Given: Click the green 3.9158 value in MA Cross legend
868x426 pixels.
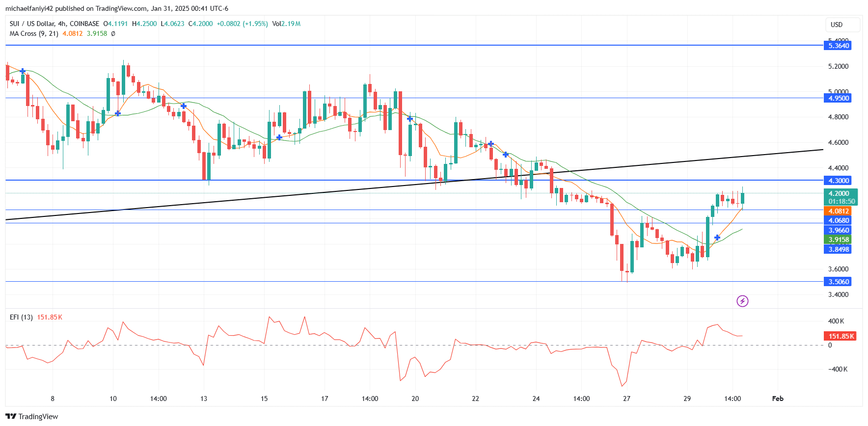Looking at the screenshot, I should click(x=97, y=33).
